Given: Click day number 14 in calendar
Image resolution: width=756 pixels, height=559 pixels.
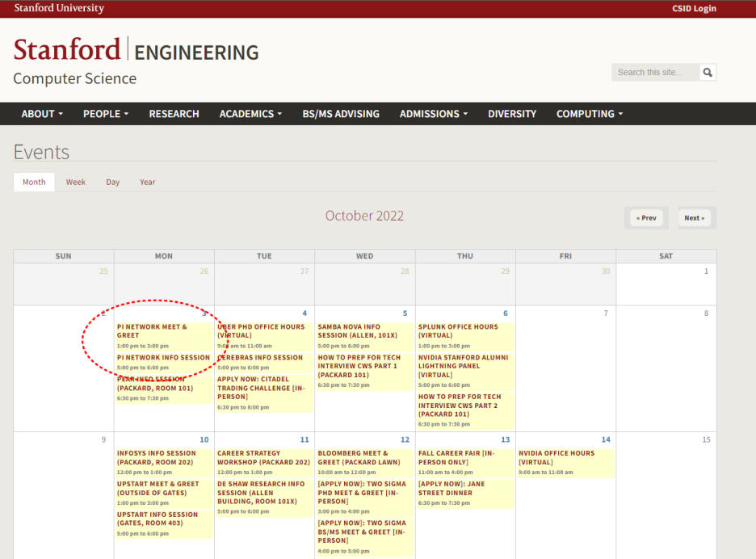Looking at the screenshot, I should pyautogui.click(x=606, y=439).
